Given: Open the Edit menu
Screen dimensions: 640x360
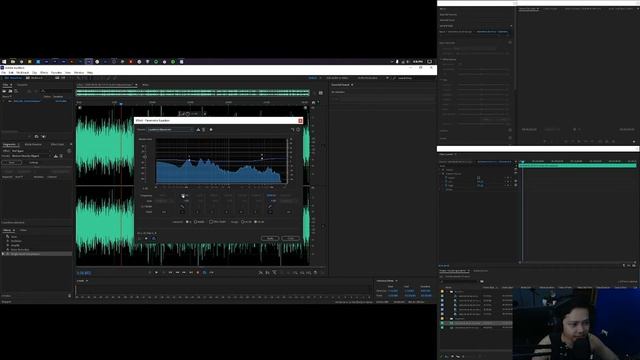Looking at the screenshot, I should tap(11, 72).
